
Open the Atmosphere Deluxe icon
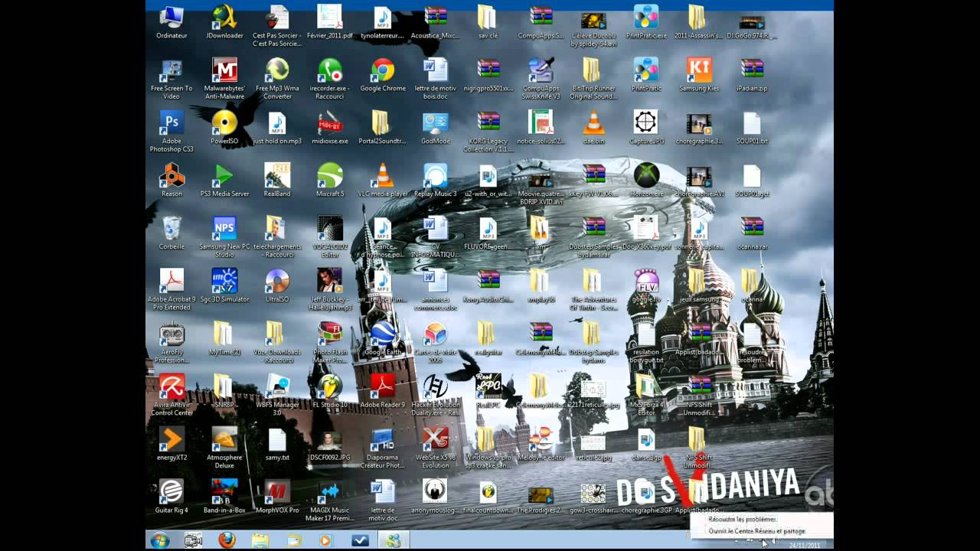[x=224, y=448]
